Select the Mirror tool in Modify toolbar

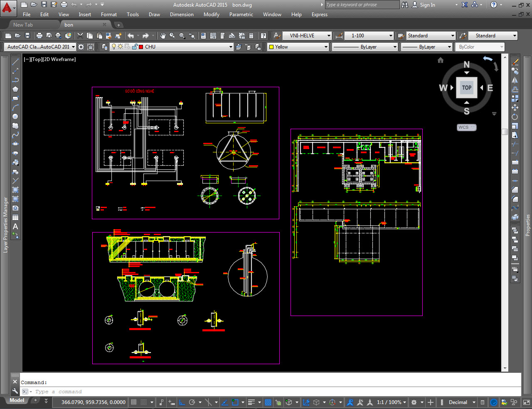[x=515, y=80]
